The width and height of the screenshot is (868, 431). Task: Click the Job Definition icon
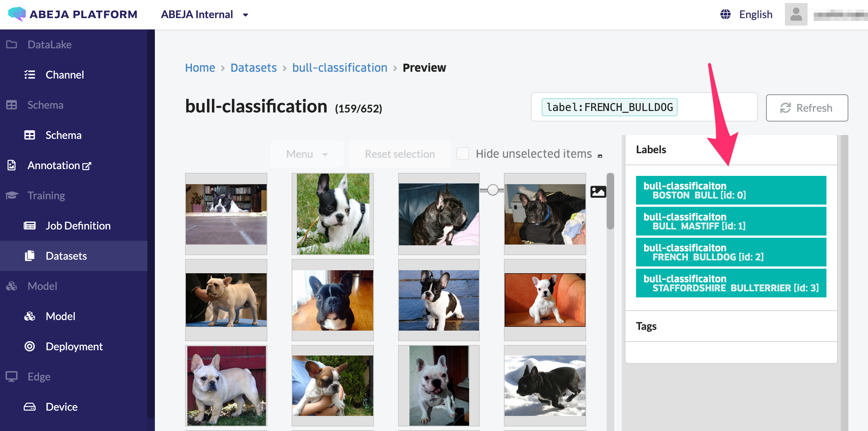click(30, 226)
